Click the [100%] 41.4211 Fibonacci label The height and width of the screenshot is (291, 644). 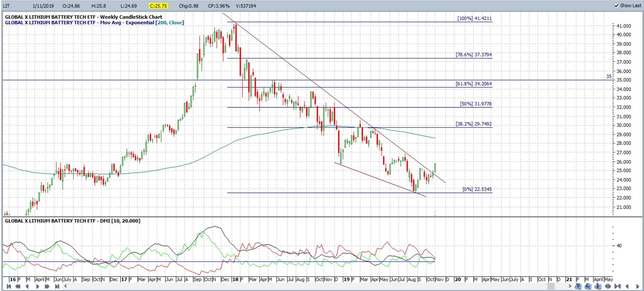click(474, 18)
